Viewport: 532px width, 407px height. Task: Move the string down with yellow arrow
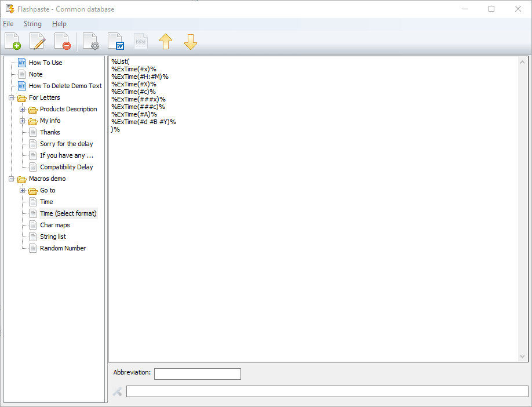click(191, 41)
